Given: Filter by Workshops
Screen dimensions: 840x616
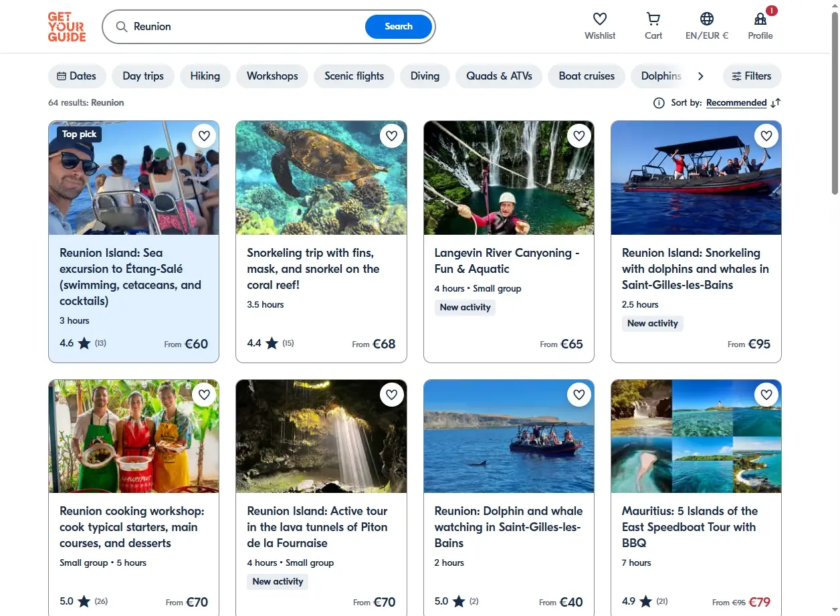Looking at the screenshot, I should tap(272, 76).
